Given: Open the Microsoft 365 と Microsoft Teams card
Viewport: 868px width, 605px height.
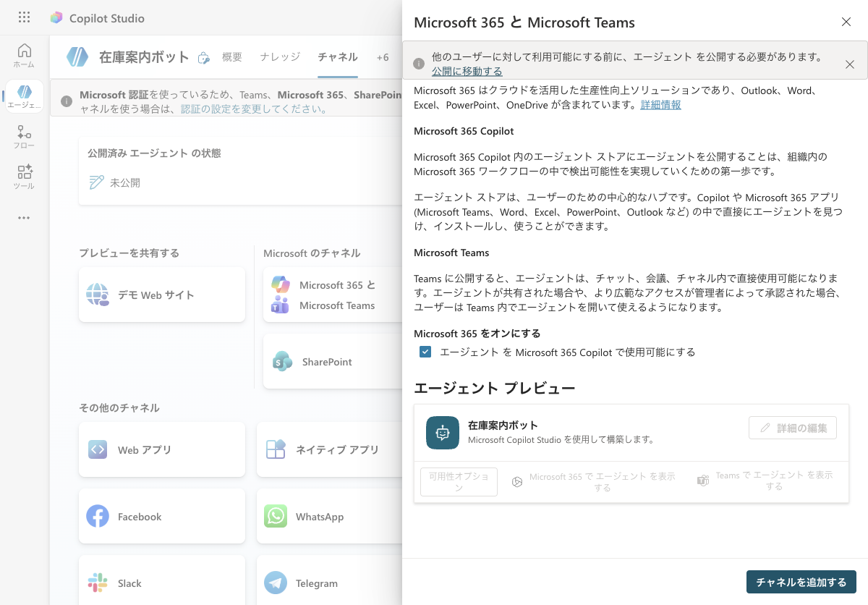Looking at the screenshot, I should point(333,295).
